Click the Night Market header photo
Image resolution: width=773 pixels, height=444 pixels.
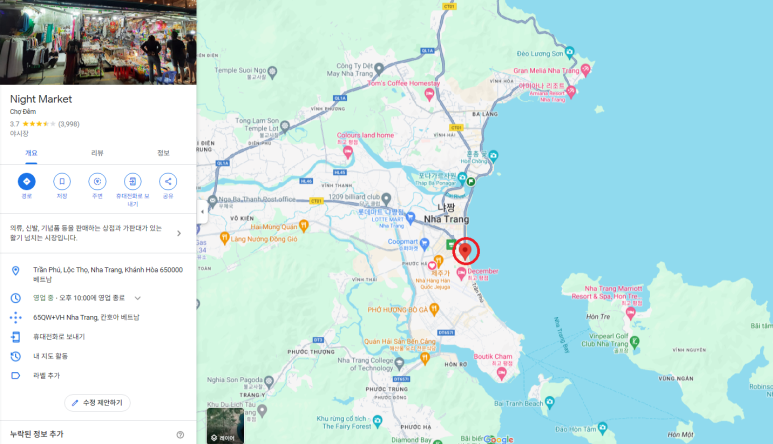pos(98,42)
